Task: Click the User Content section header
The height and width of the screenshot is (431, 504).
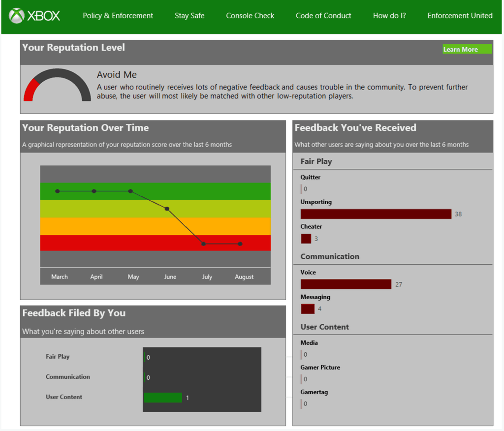Action: click(325, 327)
